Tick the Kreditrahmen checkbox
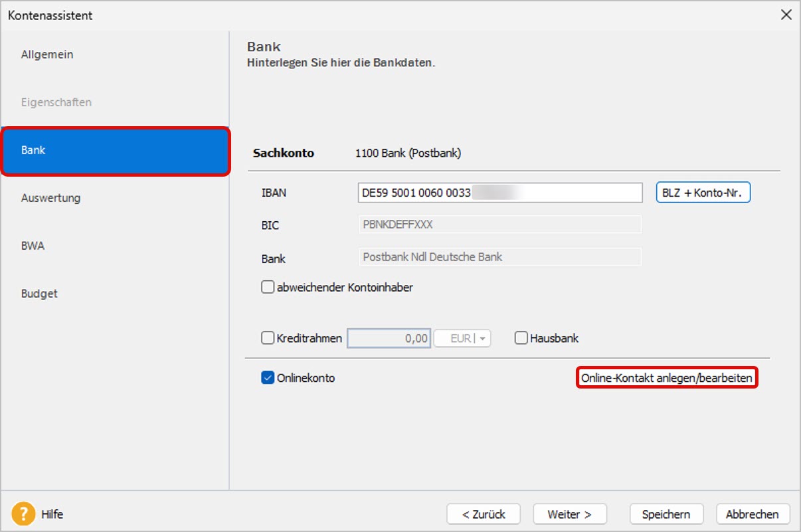This screenshot has width=801, height=532. point(268,338)
